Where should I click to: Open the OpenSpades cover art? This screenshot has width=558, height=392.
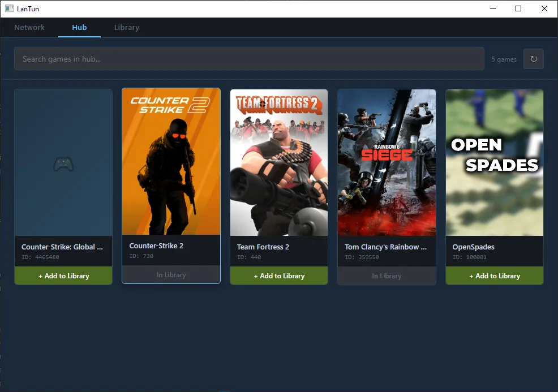(x=494, y=162)
